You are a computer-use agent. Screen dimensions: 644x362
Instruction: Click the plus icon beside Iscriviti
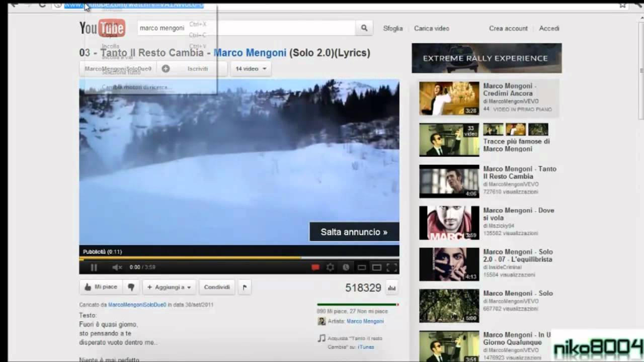point(166,69)
